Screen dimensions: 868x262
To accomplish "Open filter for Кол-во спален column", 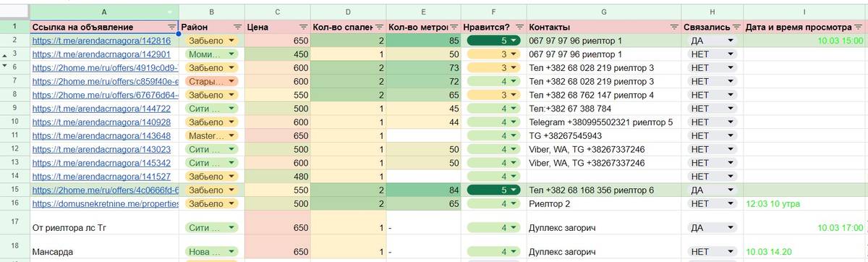I will click(378, 26).
